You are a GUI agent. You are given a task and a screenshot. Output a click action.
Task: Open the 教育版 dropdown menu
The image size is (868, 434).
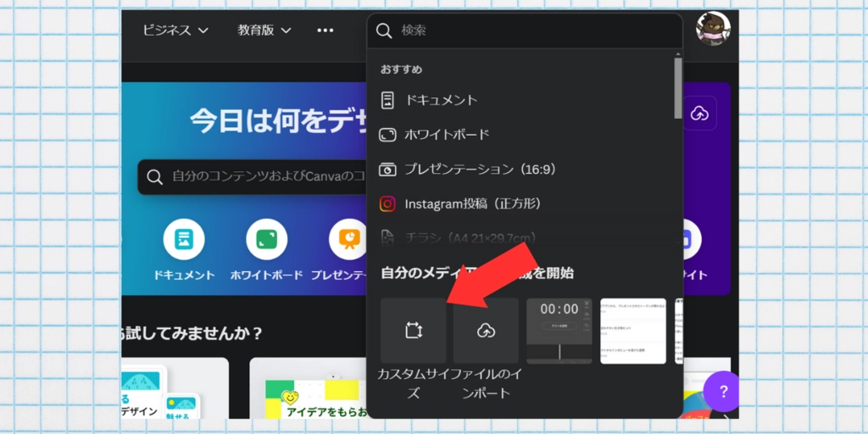[x=264, y=30]
